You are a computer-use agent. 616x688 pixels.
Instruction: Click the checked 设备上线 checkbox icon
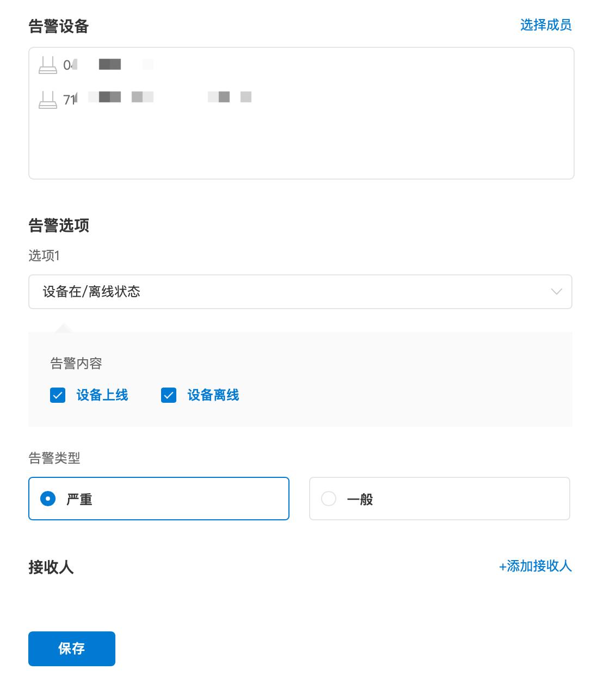[x=57, y=395]
